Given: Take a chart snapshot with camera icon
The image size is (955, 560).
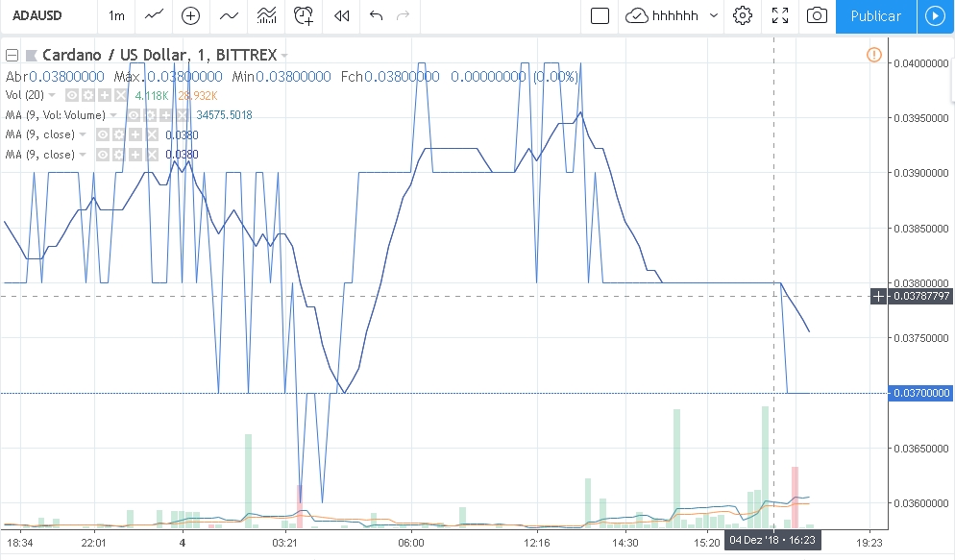Looking at the screenshot, I should coord(817,15).
